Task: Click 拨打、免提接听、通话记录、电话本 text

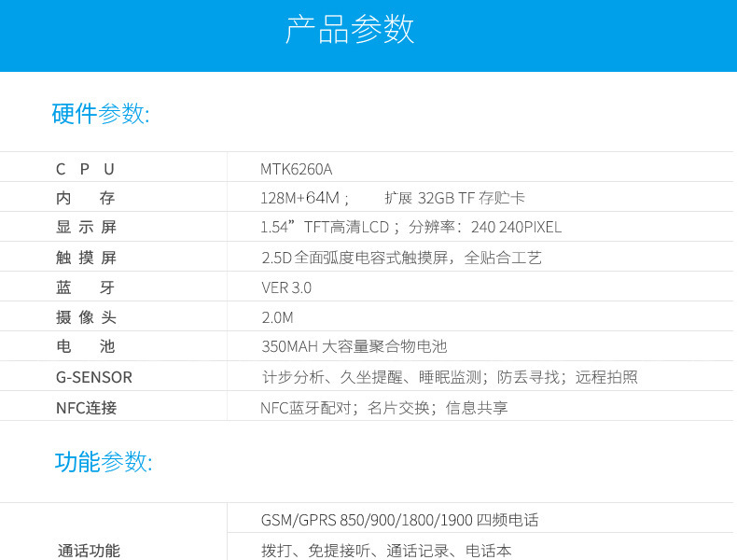Action: click(x=386, y=551)
